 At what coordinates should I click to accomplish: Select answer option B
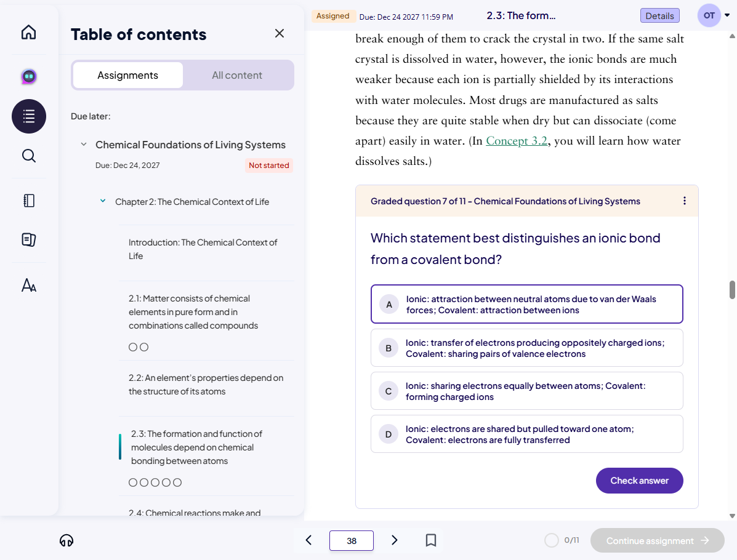coord(526,348)
